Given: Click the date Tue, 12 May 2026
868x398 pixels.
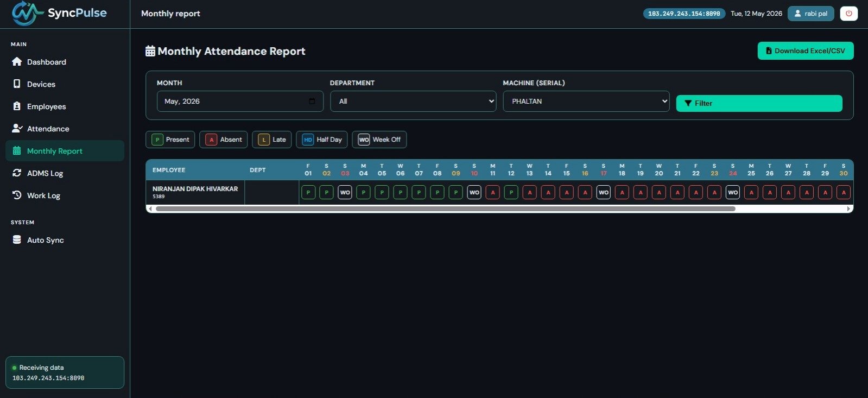Looking at the screenshot, I should 756,14.
